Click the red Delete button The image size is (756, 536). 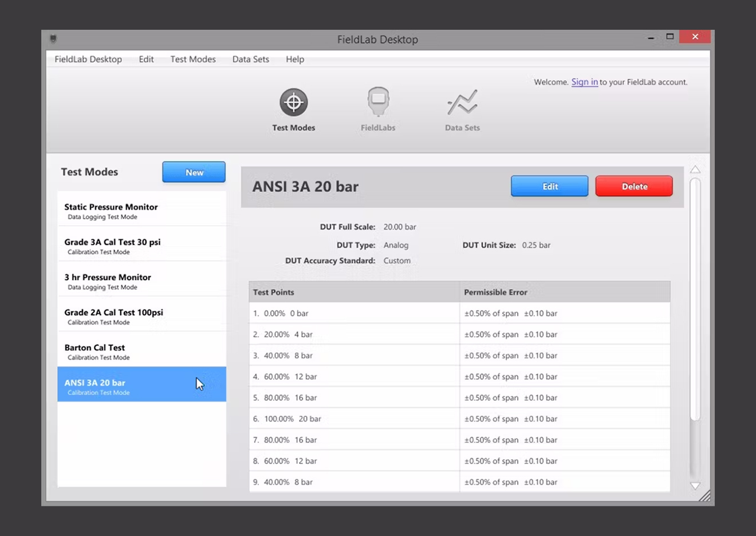(x=634, y=186)
